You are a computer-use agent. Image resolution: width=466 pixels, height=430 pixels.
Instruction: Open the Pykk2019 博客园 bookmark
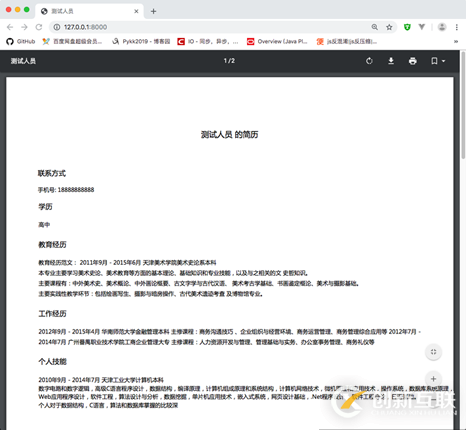coord(141,41)
